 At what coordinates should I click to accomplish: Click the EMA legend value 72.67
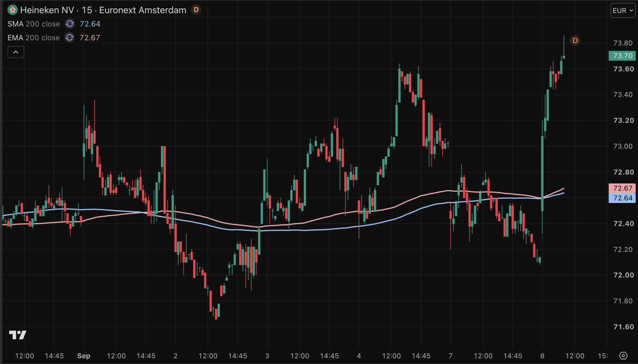point(90,38)
